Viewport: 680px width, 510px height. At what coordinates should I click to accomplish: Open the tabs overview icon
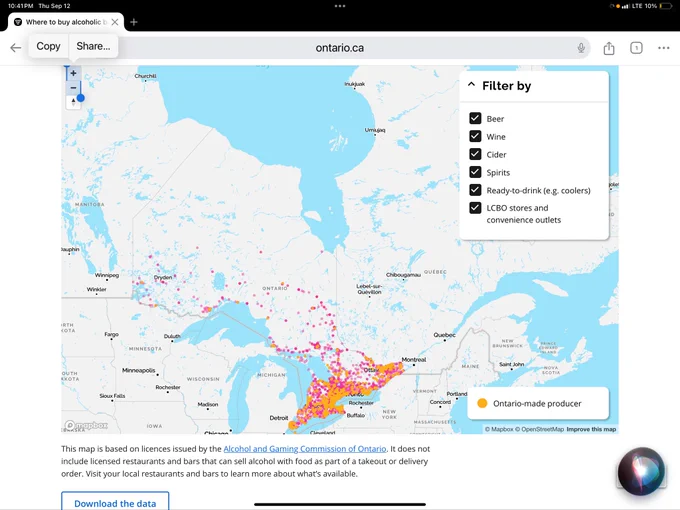(x=636, y=48)
